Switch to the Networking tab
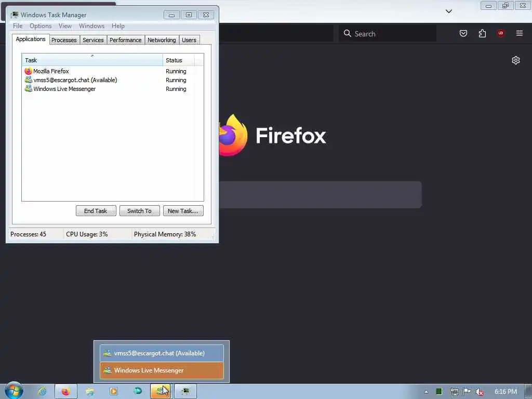 point(162,40)
